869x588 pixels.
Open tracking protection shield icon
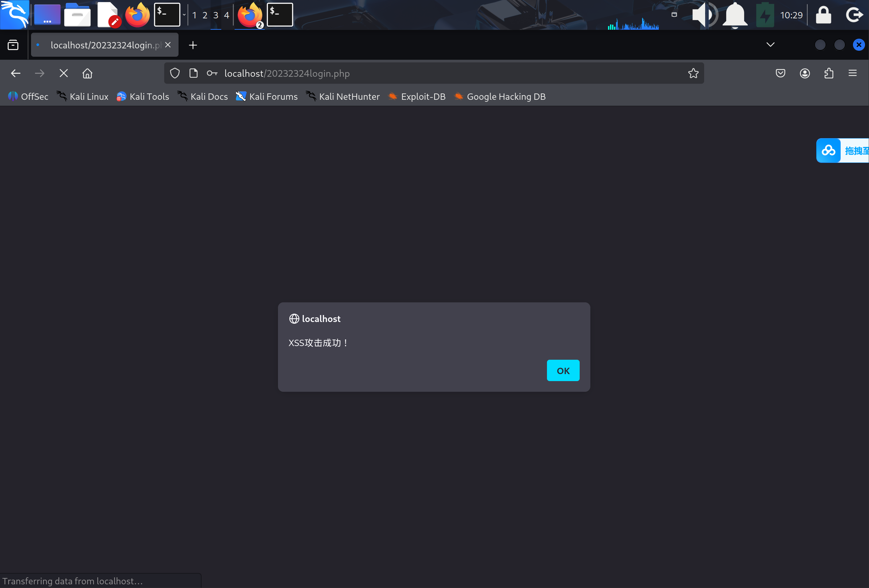coord(175,73)
